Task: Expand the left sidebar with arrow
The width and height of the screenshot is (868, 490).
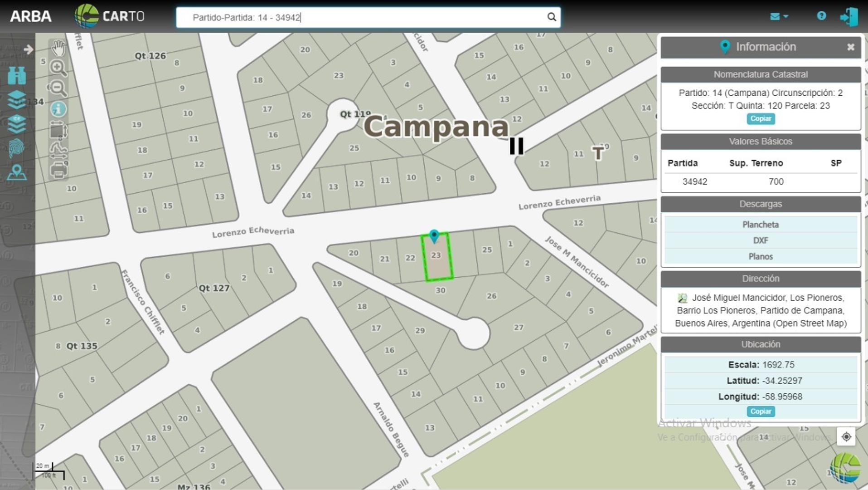Action: click(x=28, y=49)
